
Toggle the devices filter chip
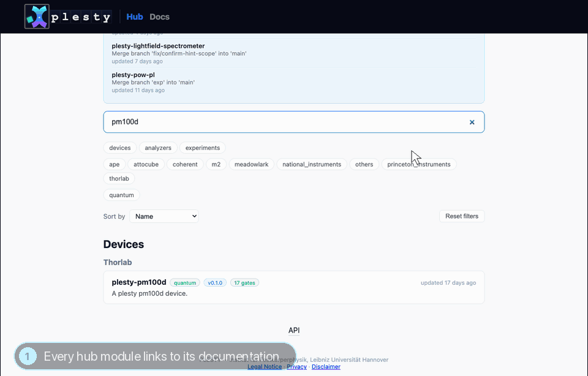pyautogui.click(x=120, y=148)
